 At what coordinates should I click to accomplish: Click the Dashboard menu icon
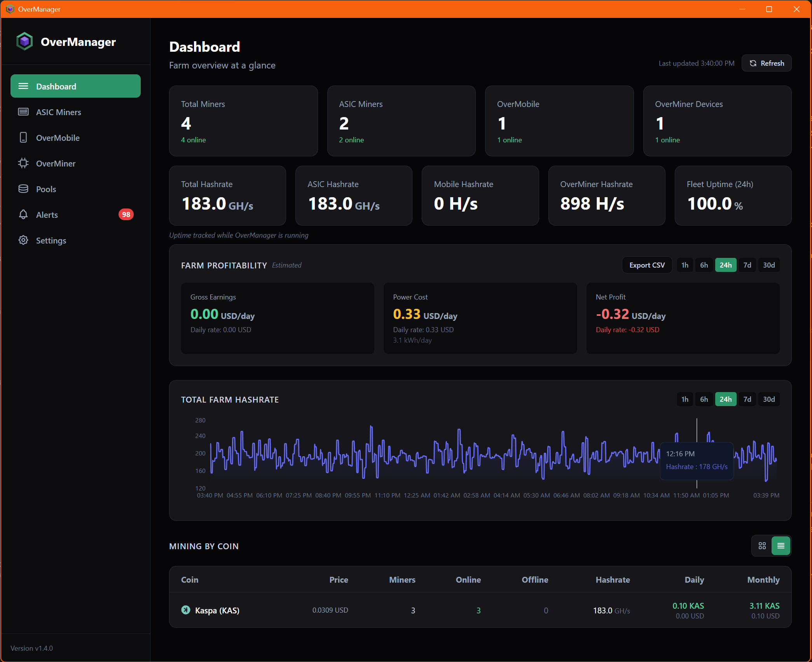23,86
